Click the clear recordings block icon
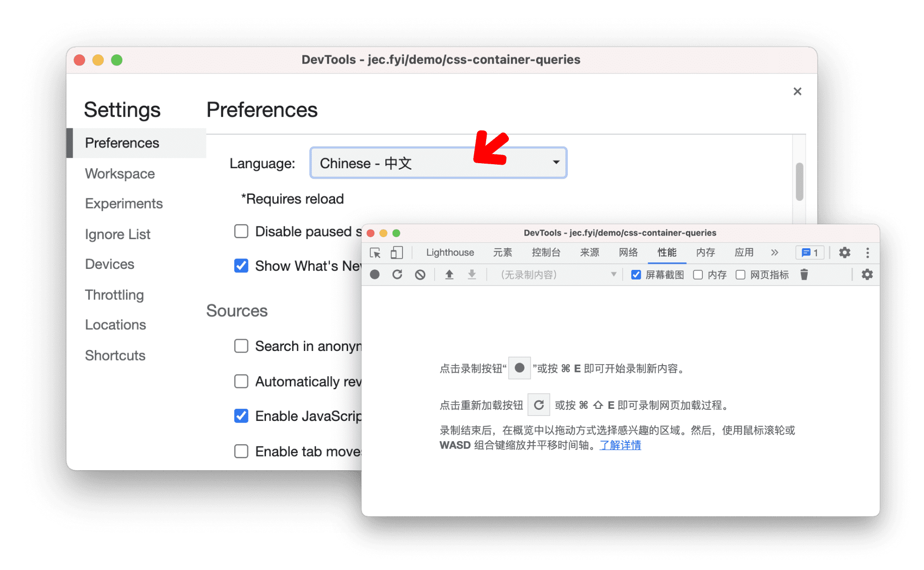Image resolution: width=924 pixels, height=570 pixels. pos(420,274)
